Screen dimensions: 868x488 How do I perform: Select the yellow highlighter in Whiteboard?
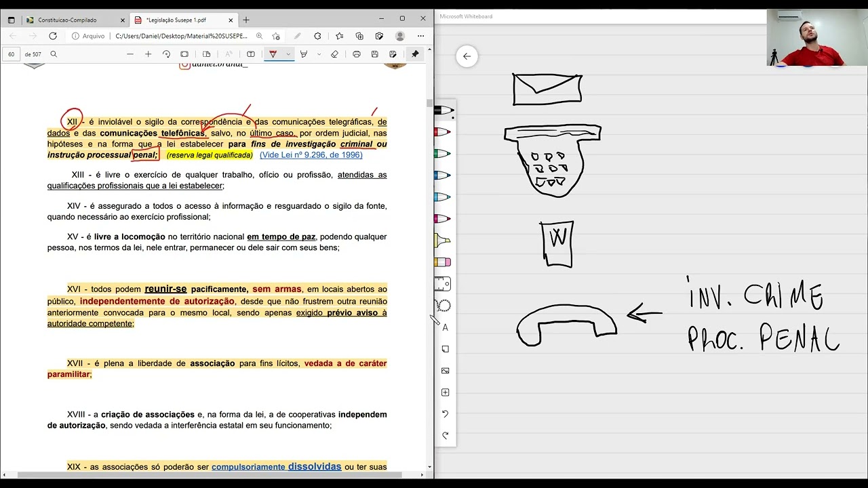pyautogui.click(x=443, y=240)
